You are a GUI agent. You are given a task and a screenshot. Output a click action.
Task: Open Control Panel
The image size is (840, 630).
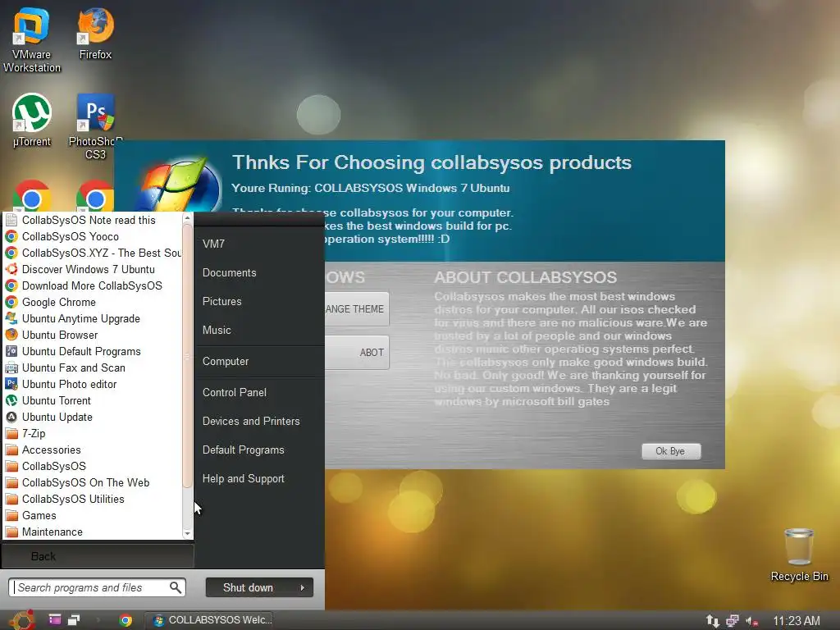point(259,392)
